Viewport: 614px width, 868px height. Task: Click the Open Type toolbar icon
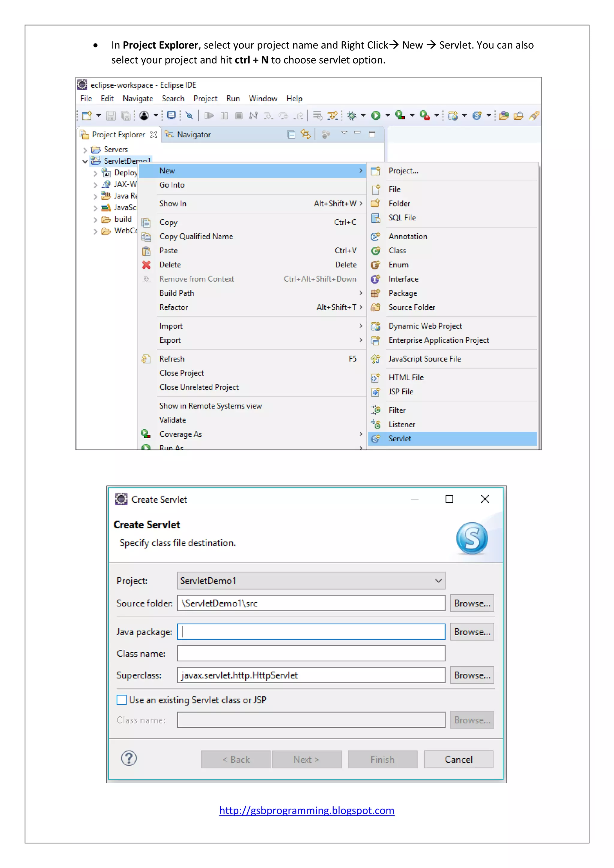tap(504, 115)
